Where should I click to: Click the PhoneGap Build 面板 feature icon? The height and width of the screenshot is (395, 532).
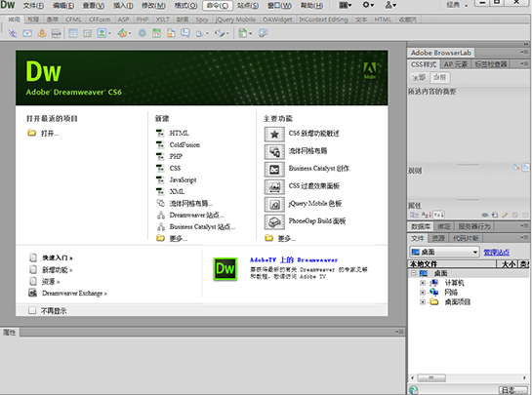tap(274, 221)
